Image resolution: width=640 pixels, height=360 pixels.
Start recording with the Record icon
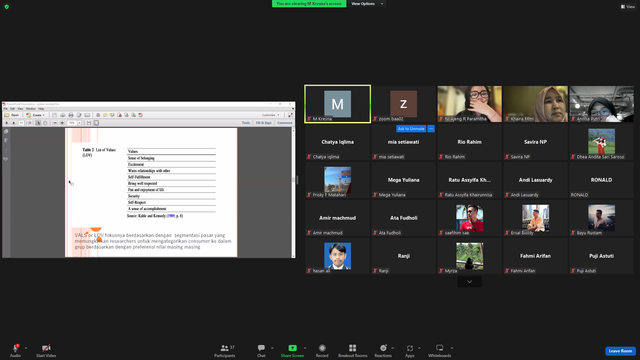click(322, 348)
